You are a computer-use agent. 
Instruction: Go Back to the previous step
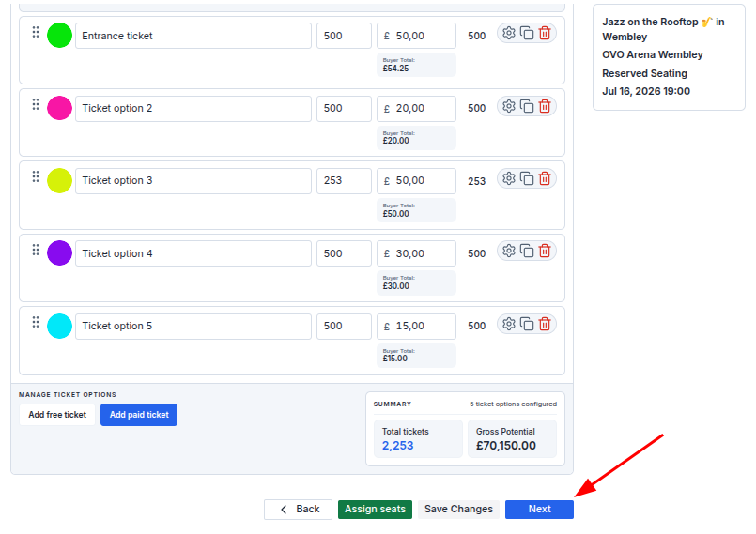tap(298, 510)
